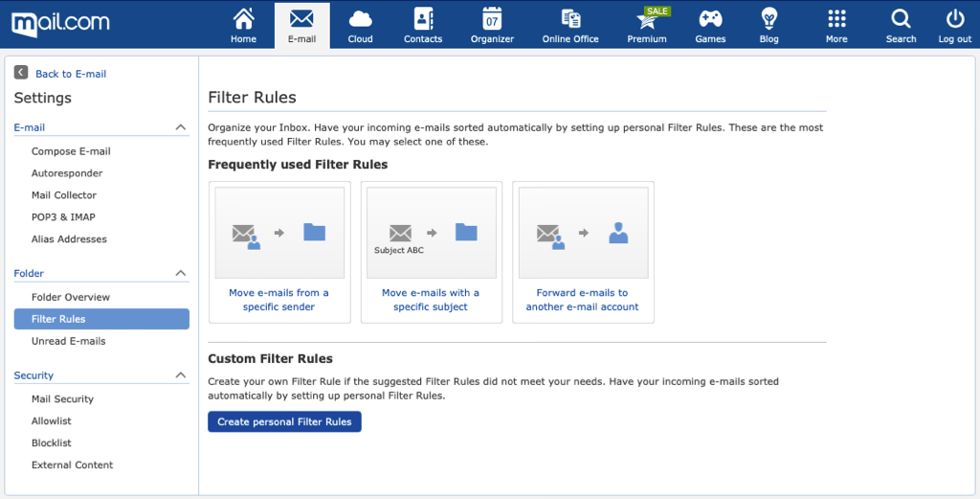Click the Search magnifier icon
Viewport: 980px width, 499px height.
901,19
